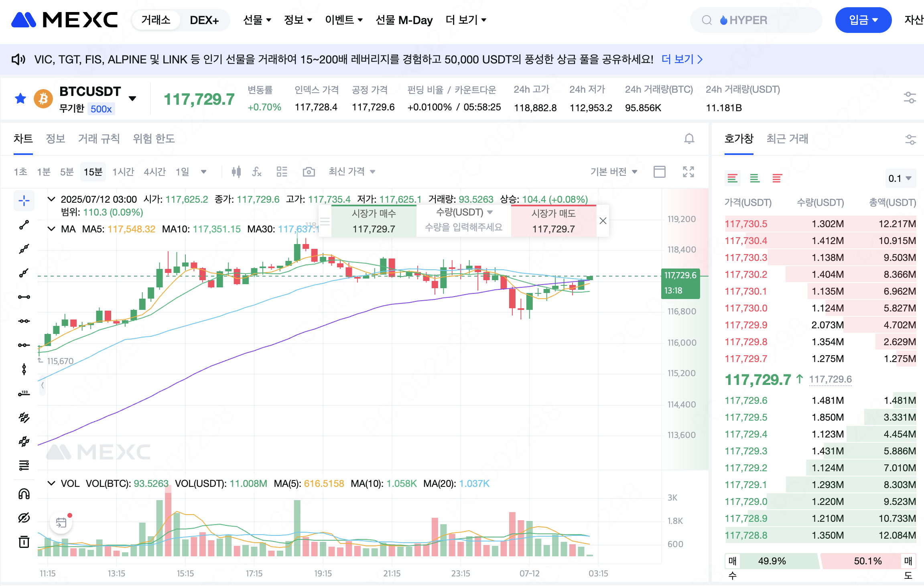Open candlestick chart type icon
The height and width of the screenshot is (586, 924).
[x=236, y=172]
